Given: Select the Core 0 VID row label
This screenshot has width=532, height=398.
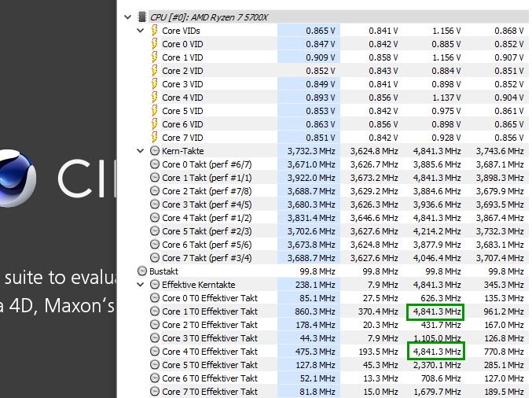Looking at the screenshot, I should point(182,44).
